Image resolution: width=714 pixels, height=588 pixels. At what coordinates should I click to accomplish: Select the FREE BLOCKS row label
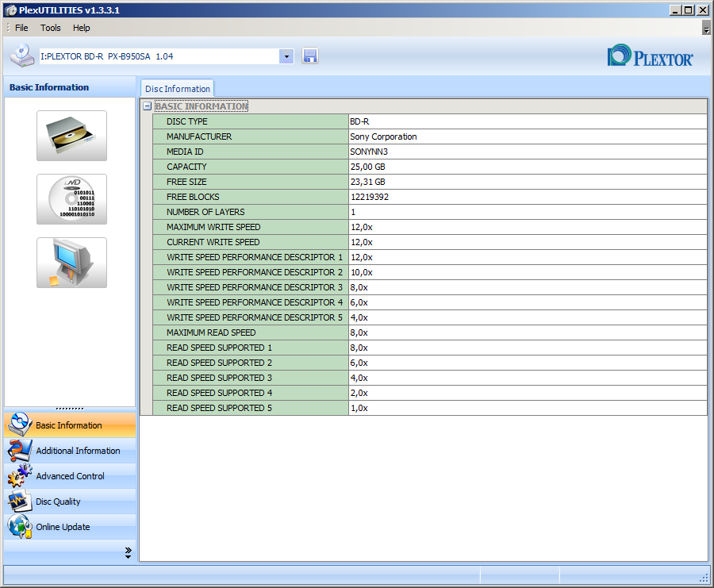(193, 197)
